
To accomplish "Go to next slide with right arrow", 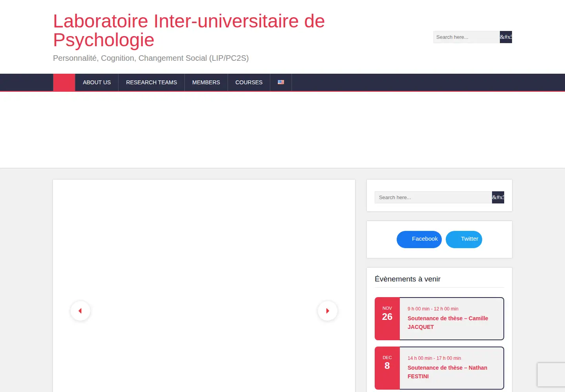I will 328,311.
